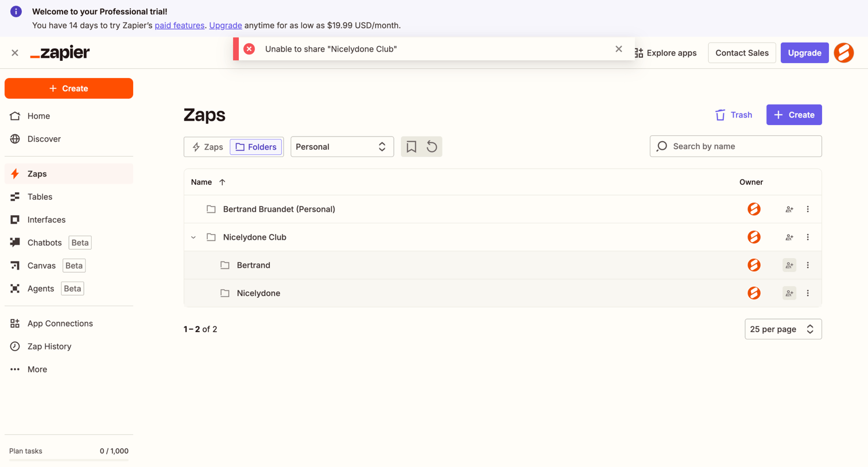This screenshot has height=467, width=868.
Task: Dismiss the error notification with the X
Action: click(618, 49)
